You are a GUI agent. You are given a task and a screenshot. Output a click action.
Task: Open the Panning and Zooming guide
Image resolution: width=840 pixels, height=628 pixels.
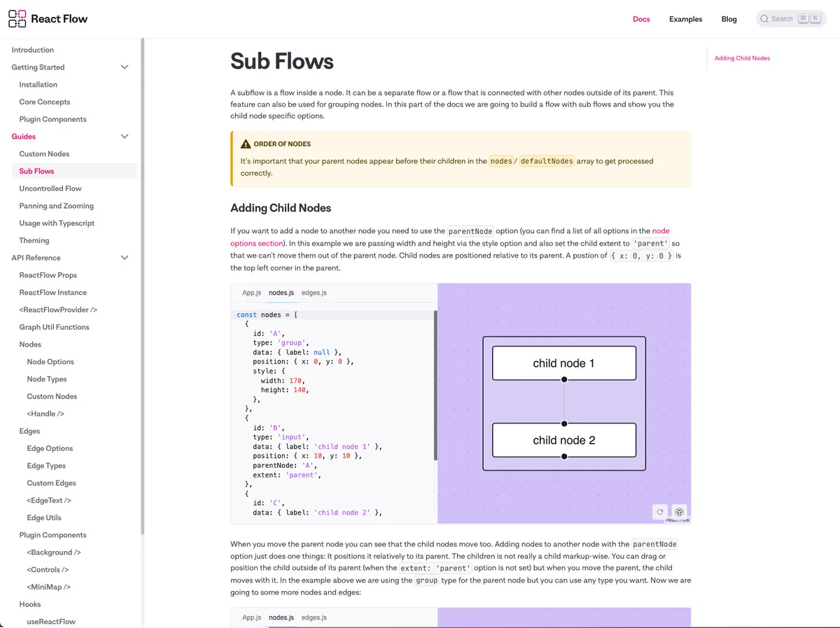pos(56,206)
